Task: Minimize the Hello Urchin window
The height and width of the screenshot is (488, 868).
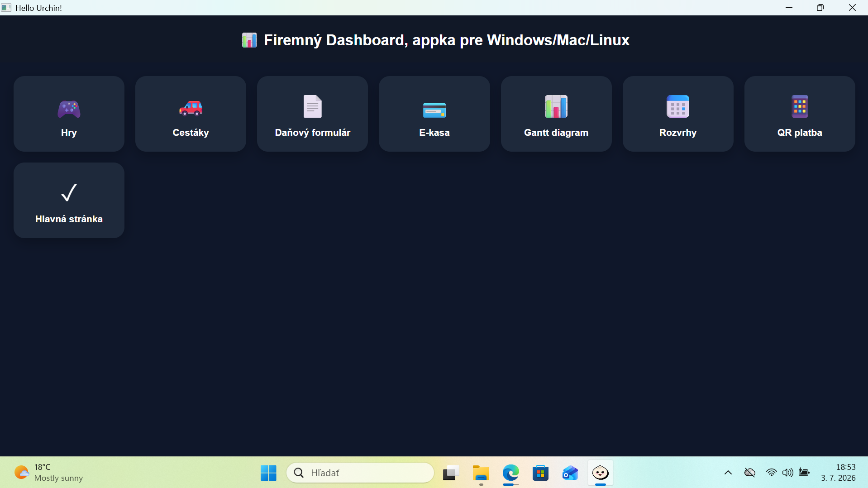Action: coord(789,8)
